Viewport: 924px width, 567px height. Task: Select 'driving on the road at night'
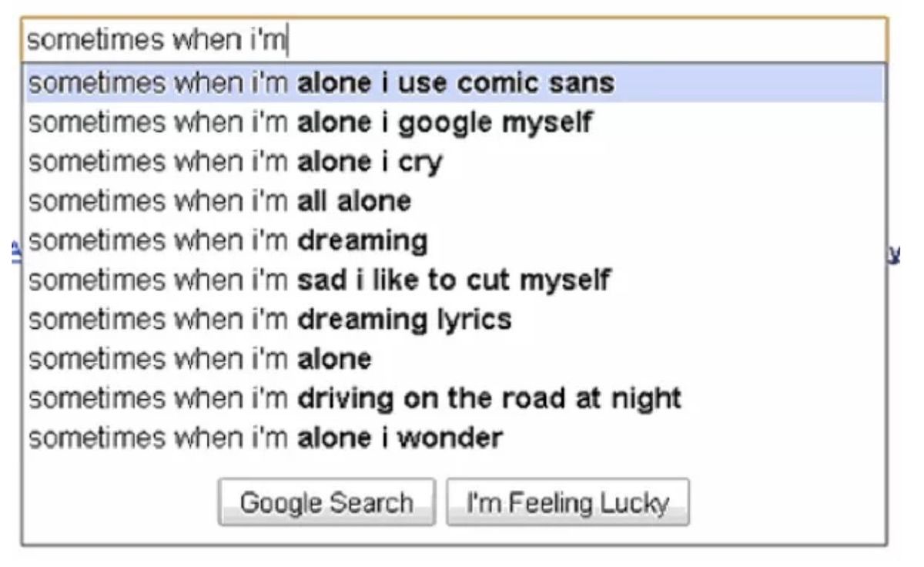[x=454, y=398]
